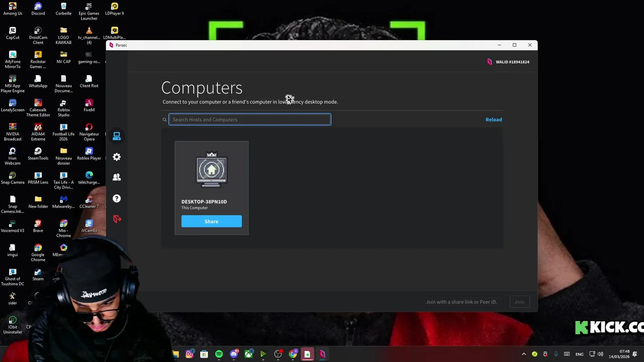Click the share link or Peer ID field
This screenshot has height=362, width=644.
click(461, 302)
